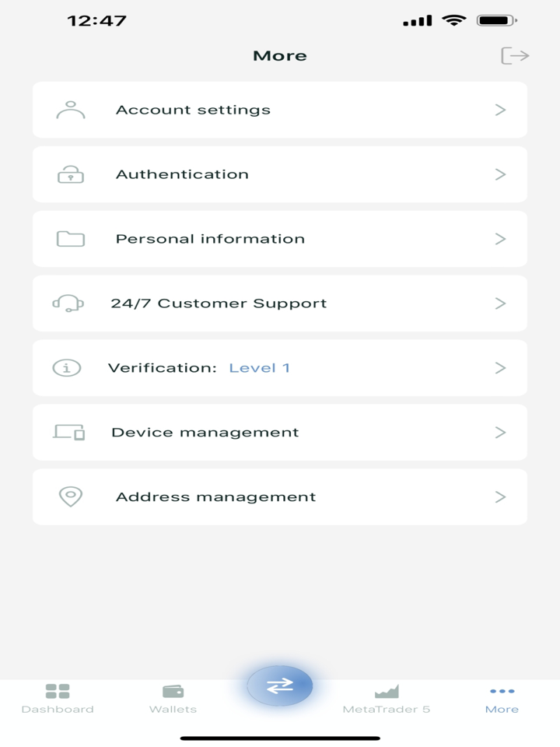Click the location pin icon for Address management
Viewport: 560px width, 747px height.
(71, 496)
